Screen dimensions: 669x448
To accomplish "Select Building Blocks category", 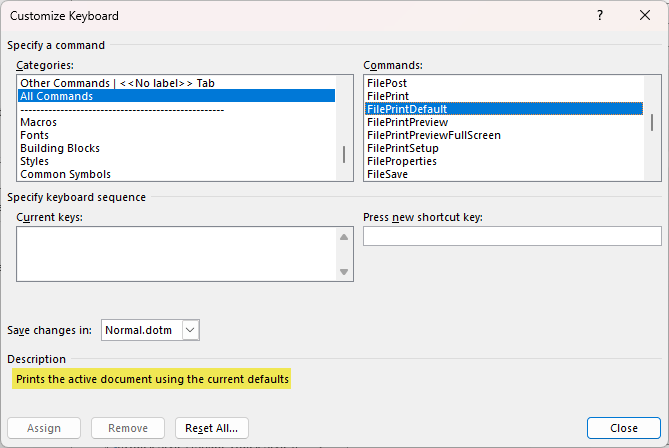I will point(176,148).
